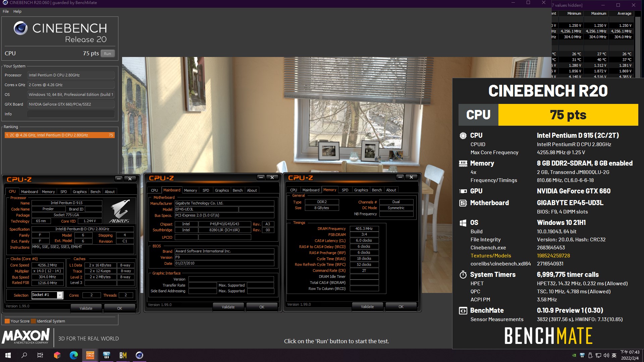Viewport: 644px width, 362px height.
Task: Open the Windows Start menu
Action: [x=8, y=355]
